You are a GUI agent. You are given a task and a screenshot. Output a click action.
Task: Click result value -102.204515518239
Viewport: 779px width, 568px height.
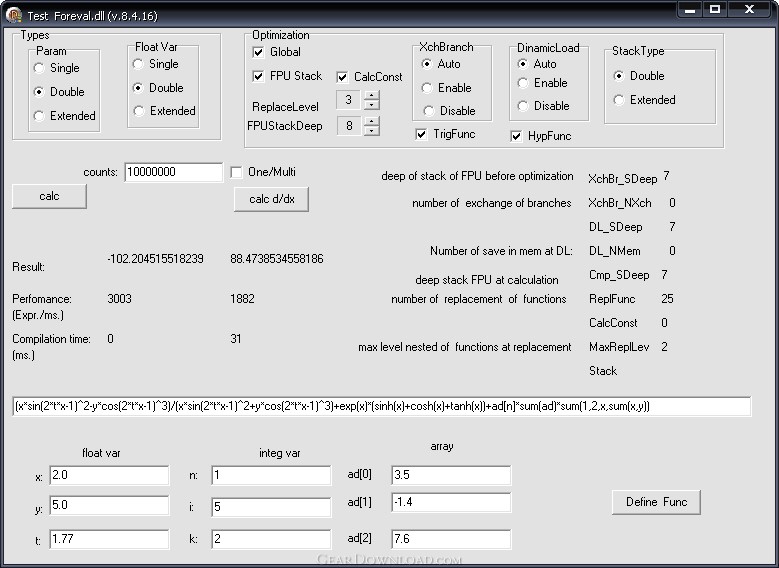155,259
